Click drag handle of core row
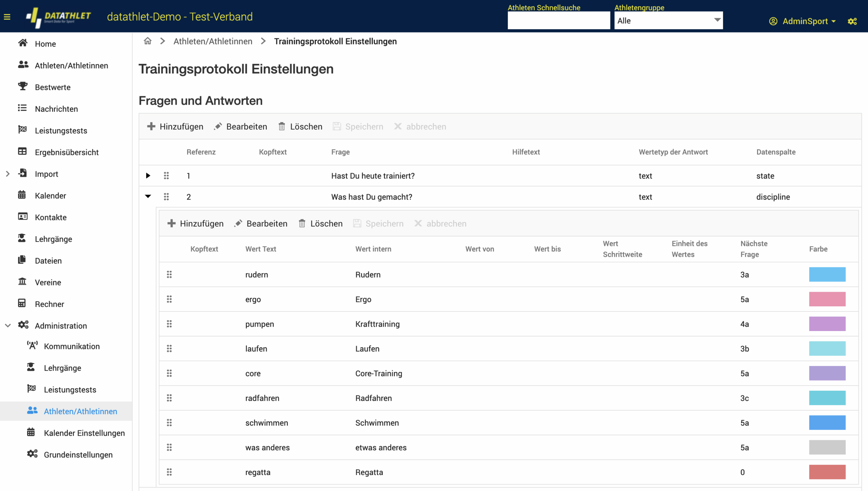The height and width of the screenshot is (491, 868). [169, 373]
